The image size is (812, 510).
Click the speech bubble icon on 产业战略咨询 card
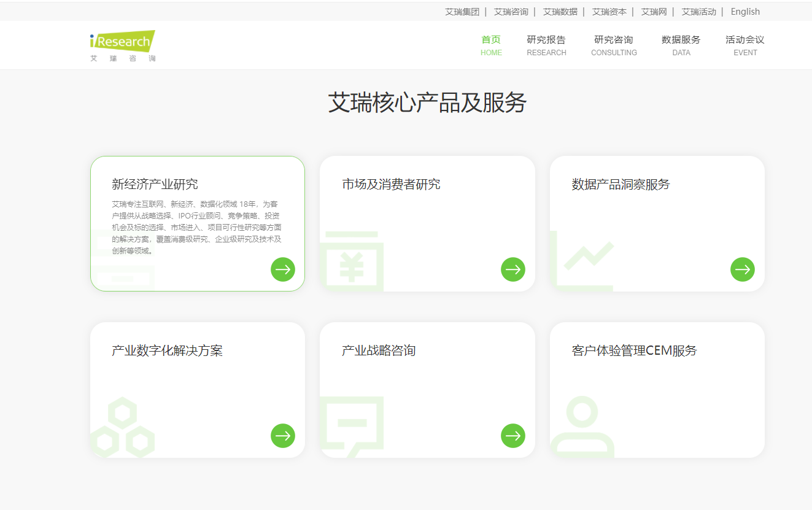(x=352, y=427)
